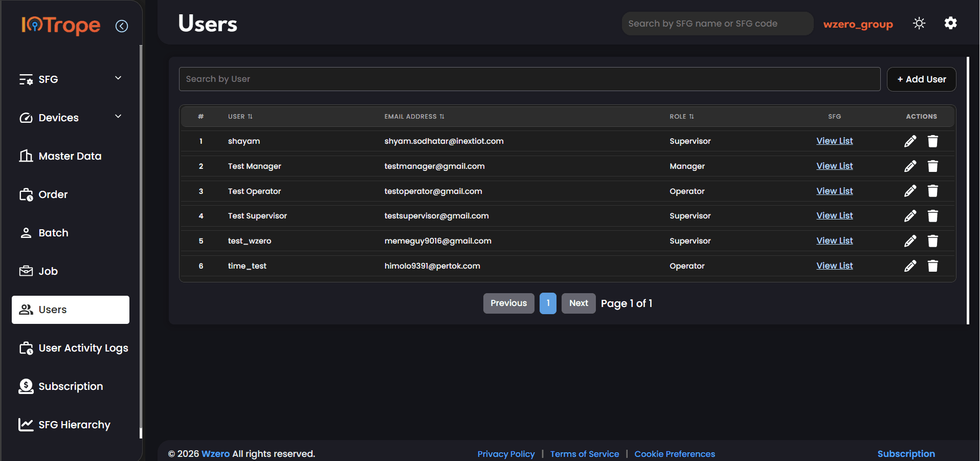The height and width of the screenshot is (461, 980).
Task: Click the Wzero link in the footer
Action: tap(215, 454)
